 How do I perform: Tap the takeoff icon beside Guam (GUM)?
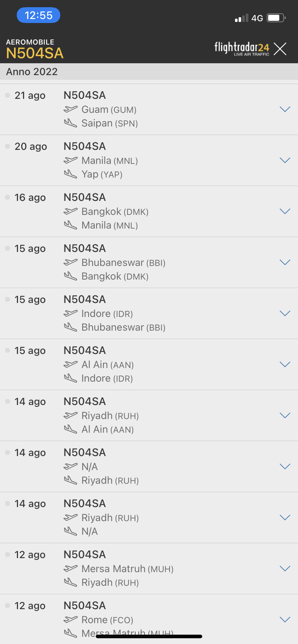coord(71,109)
